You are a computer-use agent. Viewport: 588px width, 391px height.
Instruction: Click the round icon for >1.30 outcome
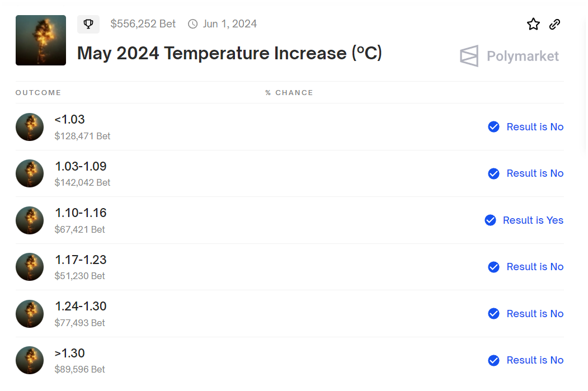30,360
